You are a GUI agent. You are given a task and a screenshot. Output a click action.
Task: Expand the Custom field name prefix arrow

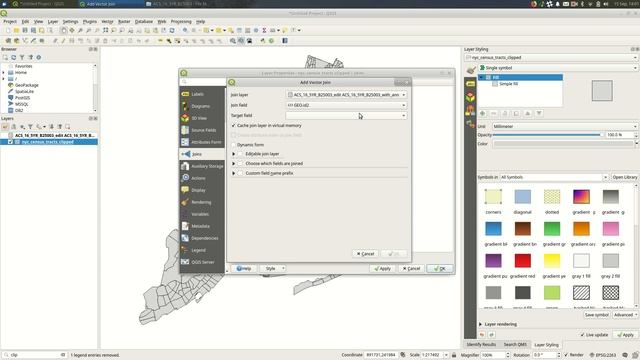point(234,173)
